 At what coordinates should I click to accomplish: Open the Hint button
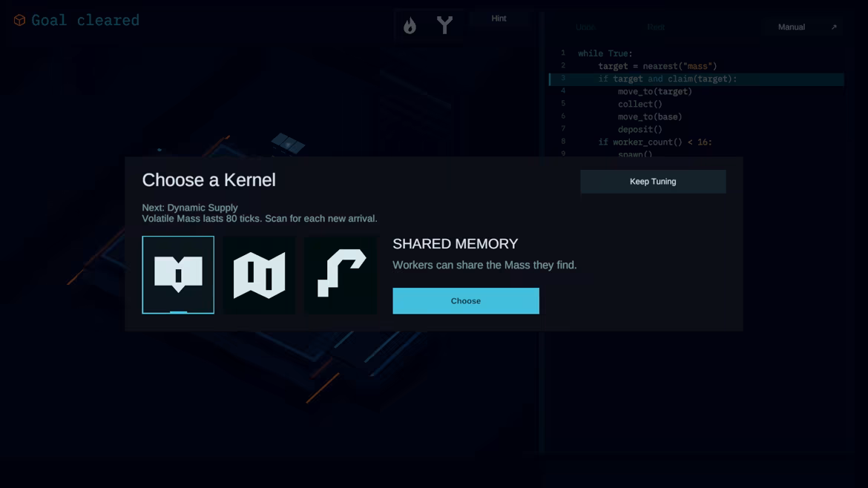pyautogui.click(x=499, y=19)
